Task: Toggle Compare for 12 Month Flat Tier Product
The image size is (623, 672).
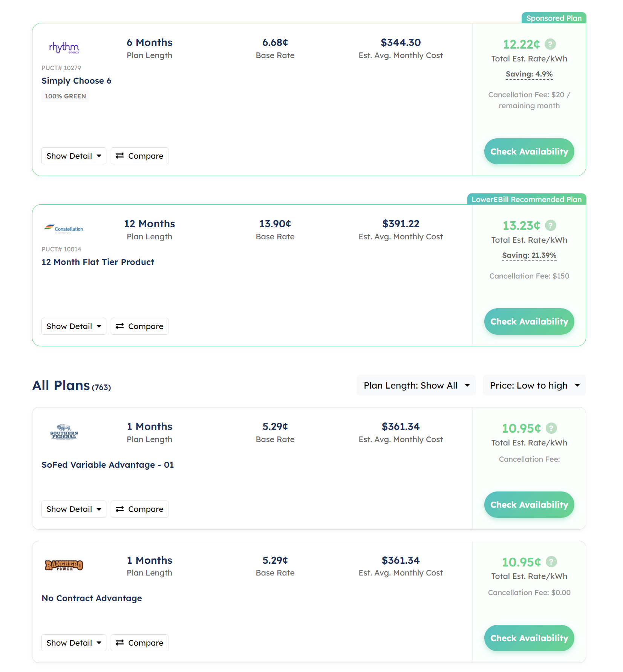Action: (139, 326)
